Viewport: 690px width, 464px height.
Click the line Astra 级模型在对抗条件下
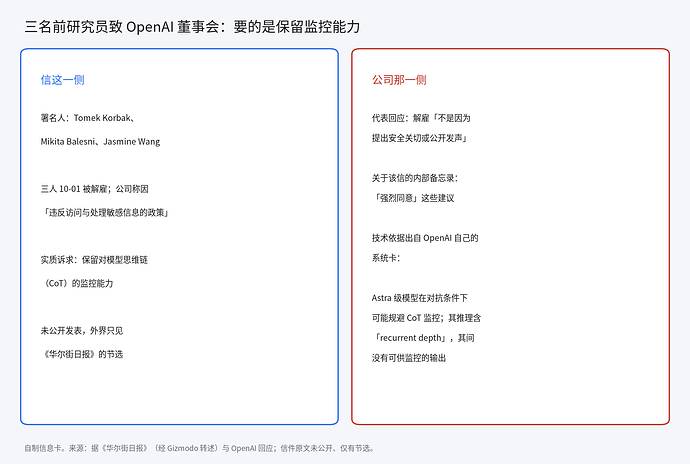[x=420, y=298]
